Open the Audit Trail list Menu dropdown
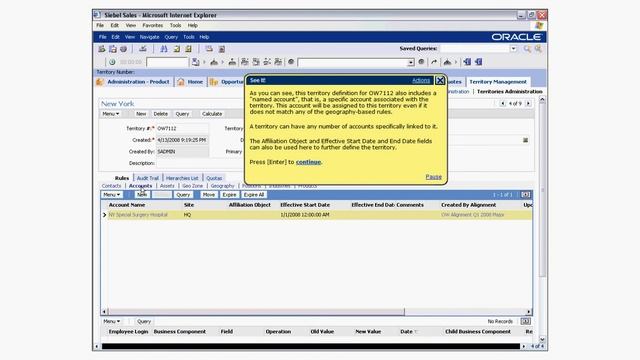 pyautogui.click(x=111, y=321)
